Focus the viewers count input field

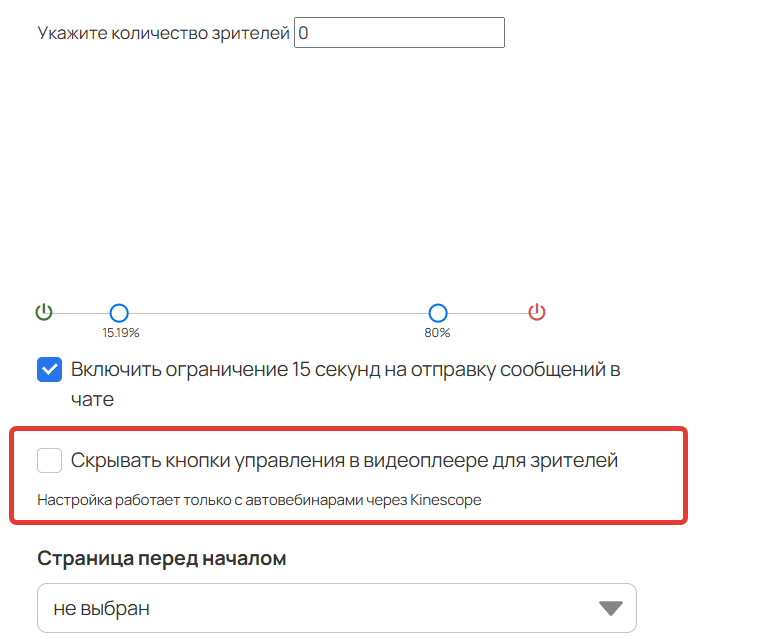coord(399,33)
